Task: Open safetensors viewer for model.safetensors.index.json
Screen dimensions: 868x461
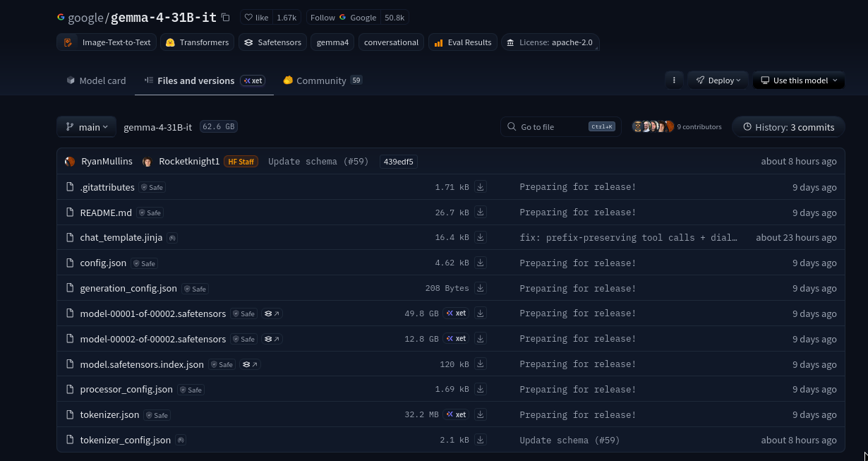Action: [x=250, y=364]
